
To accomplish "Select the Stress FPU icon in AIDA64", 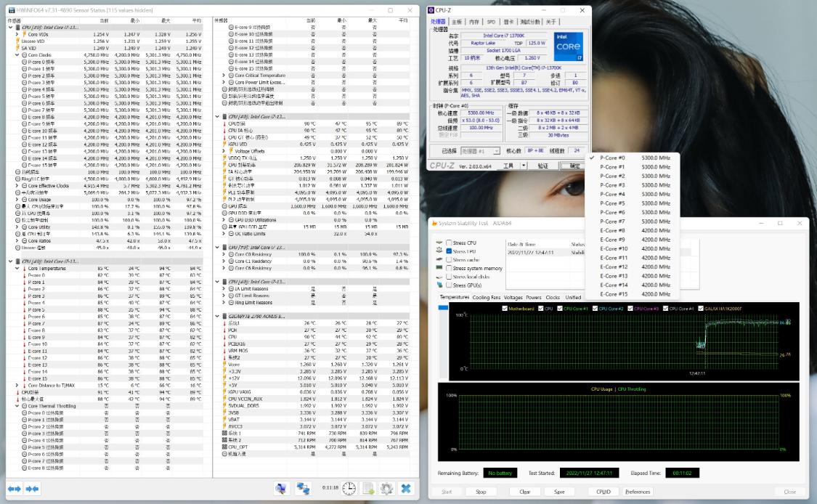I will coord(439,251).
